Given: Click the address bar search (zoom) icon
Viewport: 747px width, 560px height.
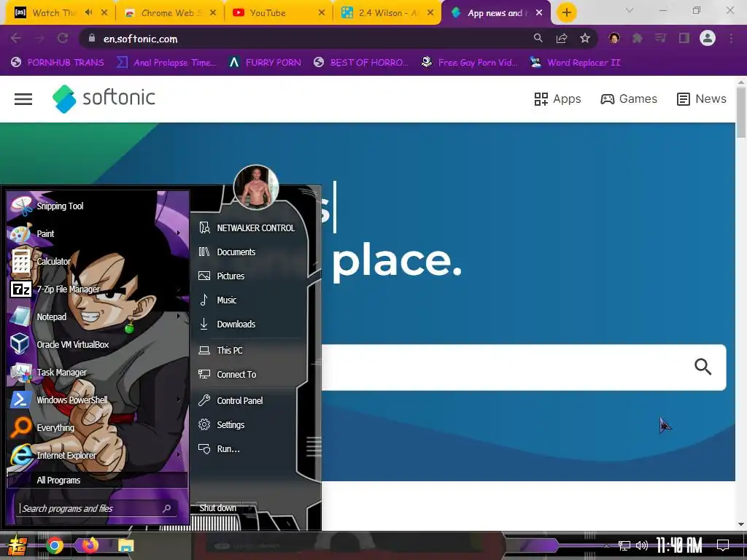Looking at the screenshot, I should pyautogui.click(x=538, y=38).
